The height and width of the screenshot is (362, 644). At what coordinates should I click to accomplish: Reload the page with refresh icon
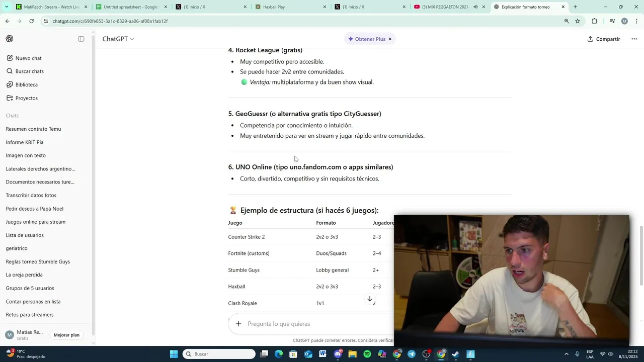(31, 21)
